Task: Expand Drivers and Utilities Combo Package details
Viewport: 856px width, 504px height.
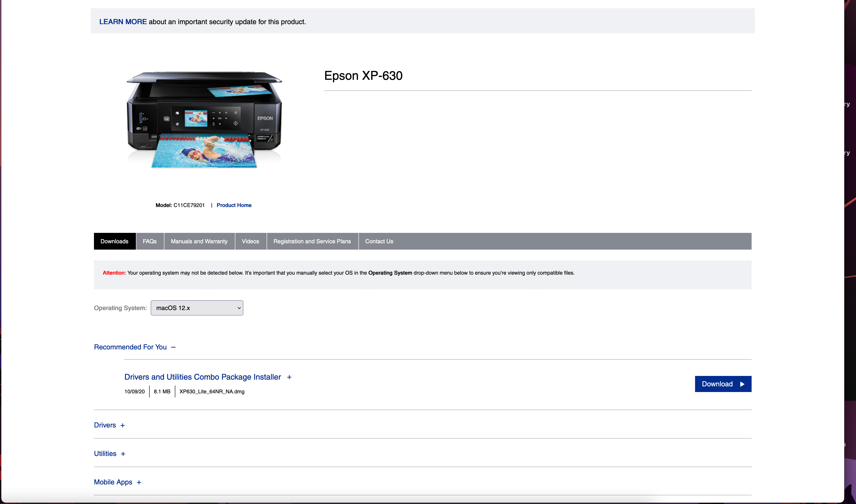Action: pos(202,377)
